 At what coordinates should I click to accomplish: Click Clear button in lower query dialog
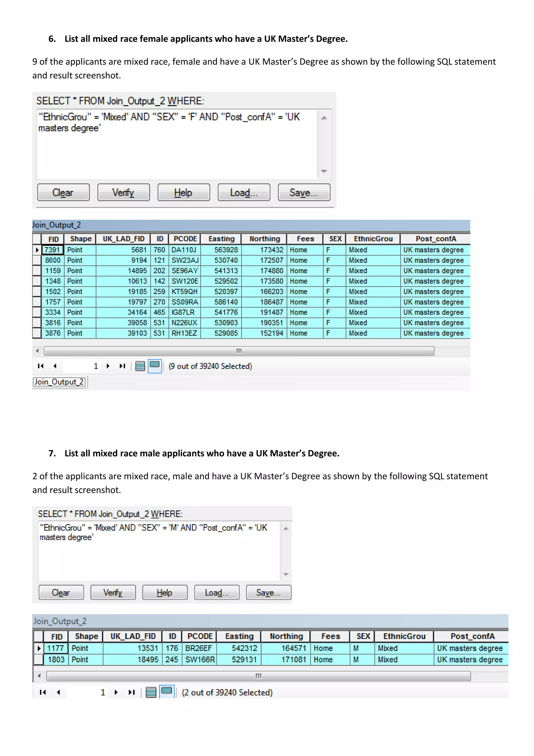click(x=61, y=592)
